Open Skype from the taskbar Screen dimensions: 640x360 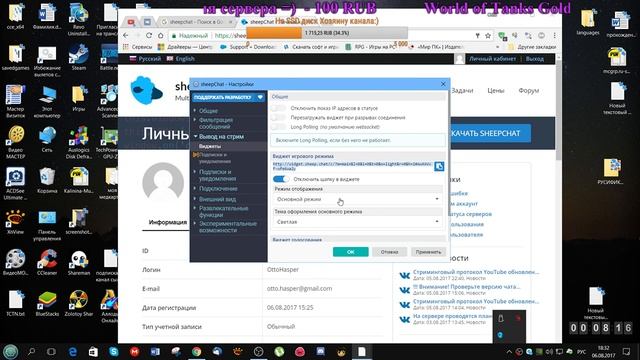[x=114, y=351]
